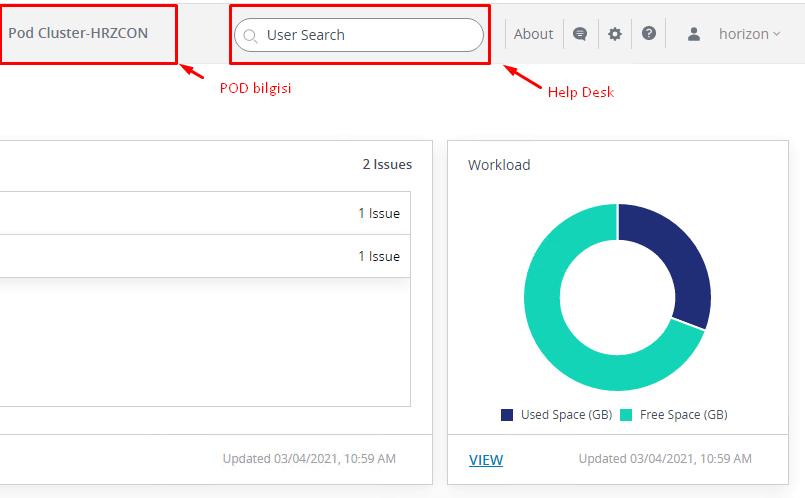Click the teal Free Space legend swatch
Image resolution: width=805 pixels, height=498 pixels.
point(627,415)
